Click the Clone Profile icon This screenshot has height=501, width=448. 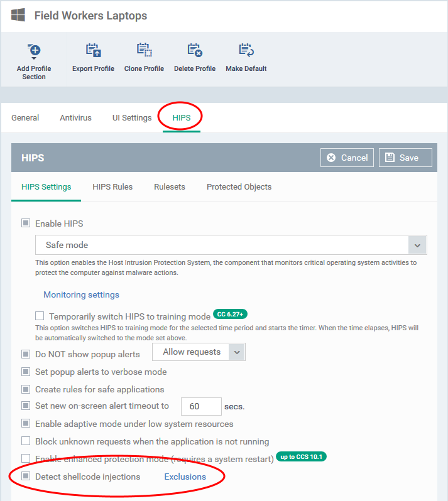[x=144, y=51]
